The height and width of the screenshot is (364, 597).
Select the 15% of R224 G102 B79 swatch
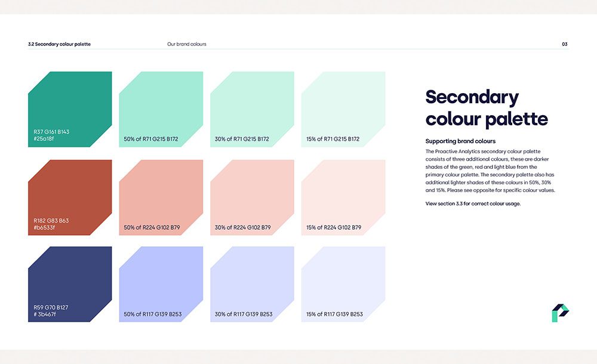point(343,198)
